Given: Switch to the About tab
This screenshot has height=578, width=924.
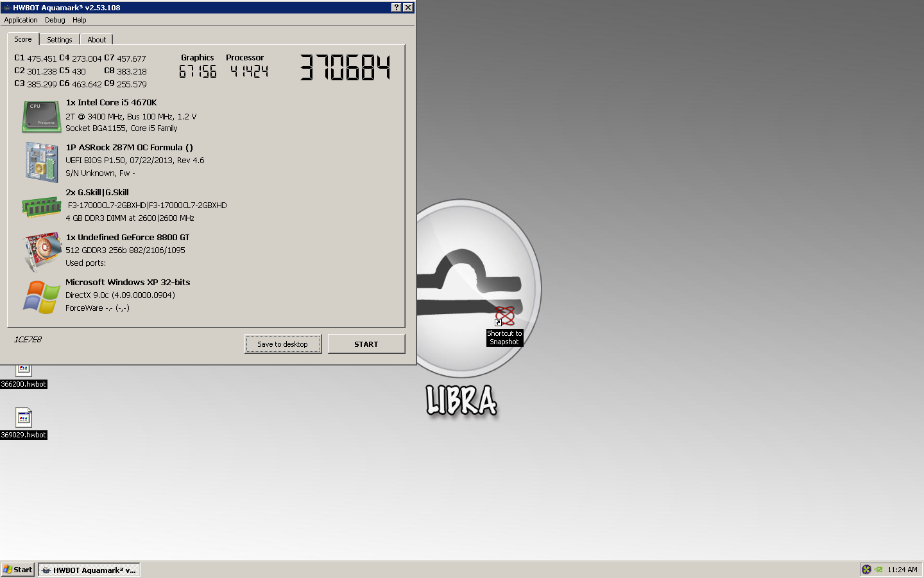Looking at the screenshot, I should point(97,40).
